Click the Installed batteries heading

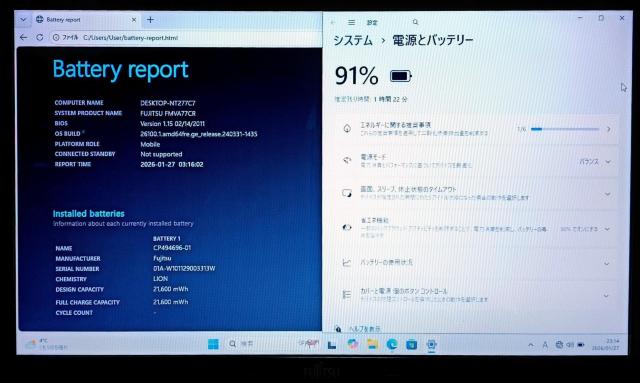pyautogui.click(x=89, y=214)
